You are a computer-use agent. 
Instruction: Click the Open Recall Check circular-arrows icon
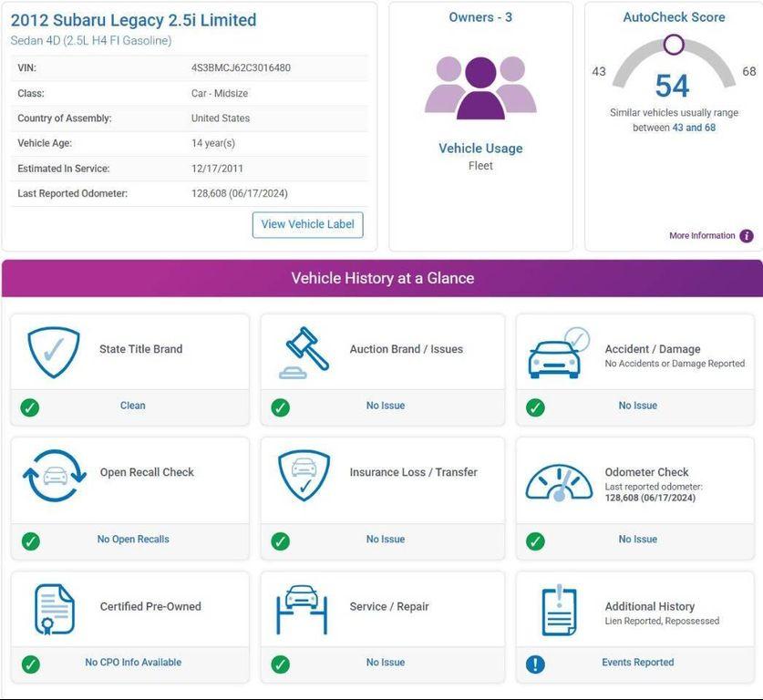click(x=55, y=475)
